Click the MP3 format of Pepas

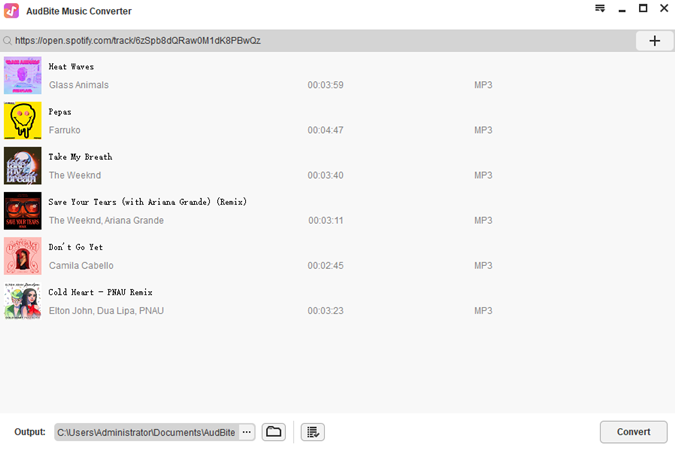[x=483, y=130]
